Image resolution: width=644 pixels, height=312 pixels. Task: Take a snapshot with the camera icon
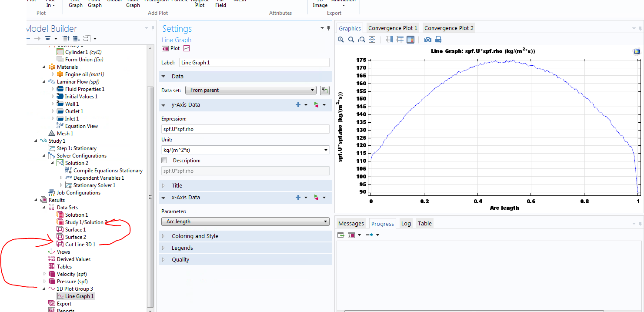(x=428, y=40)
